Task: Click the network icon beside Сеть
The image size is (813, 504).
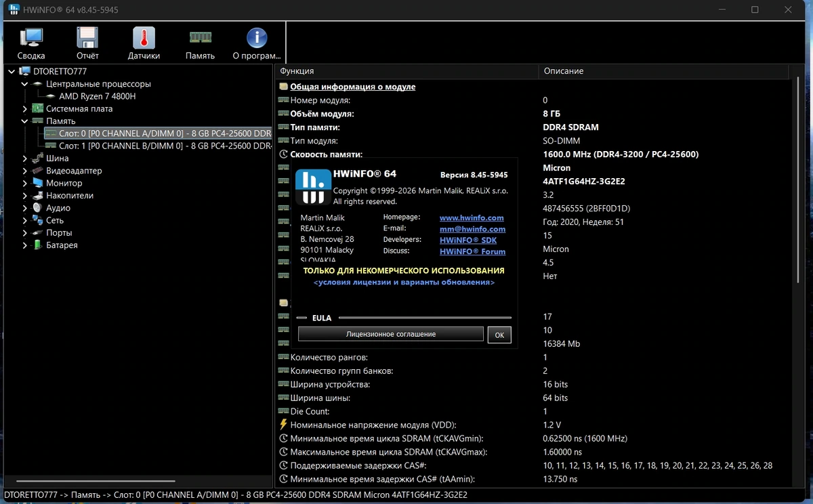Action: tap(38, 220)
